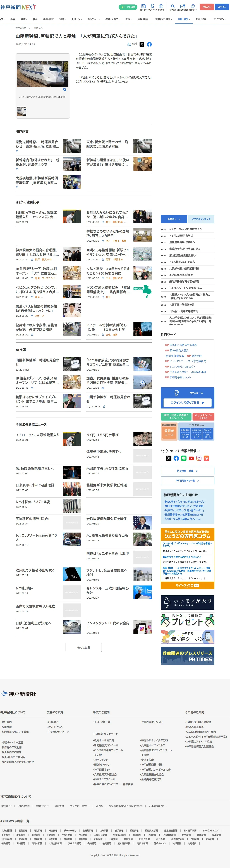Click the 申し込む button

click(x=207, y=7)
